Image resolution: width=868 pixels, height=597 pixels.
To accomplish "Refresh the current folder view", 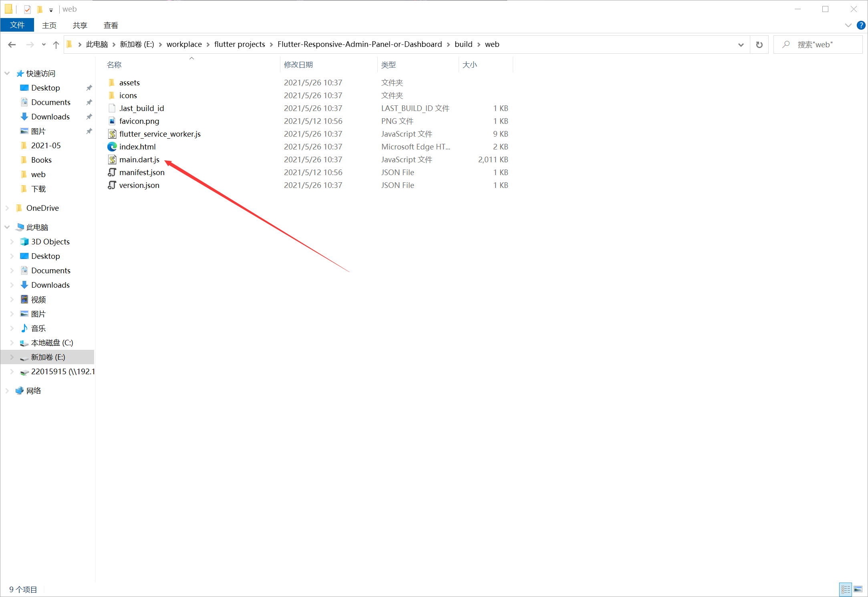I will click(759, 44).
